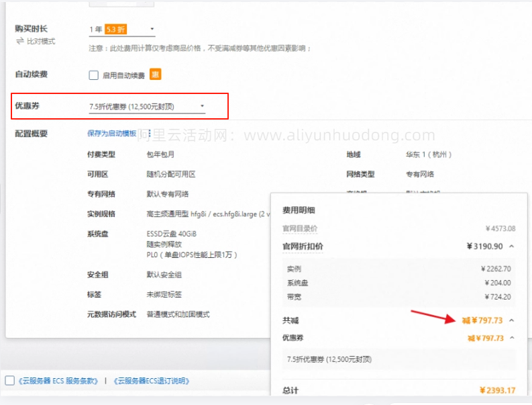This screenshot has width=532, height=405.
Task: Collapse the 共减 ¥797.73 section
Action: (x=512, y=320)
